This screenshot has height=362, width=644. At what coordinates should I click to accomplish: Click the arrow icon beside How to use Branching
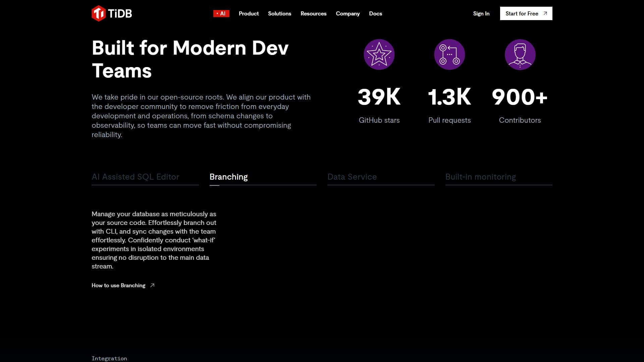coord(152,285)
